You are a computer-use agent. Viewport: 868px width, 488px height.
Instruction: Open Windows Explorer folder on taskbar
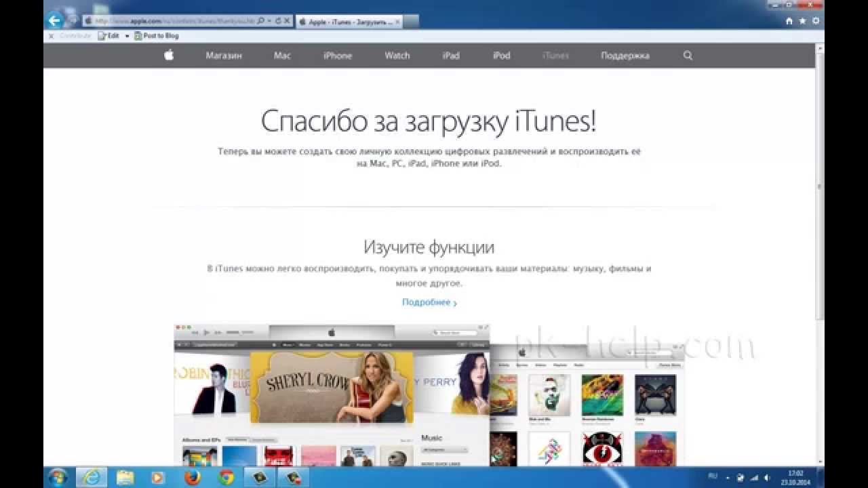coord(125,477)
